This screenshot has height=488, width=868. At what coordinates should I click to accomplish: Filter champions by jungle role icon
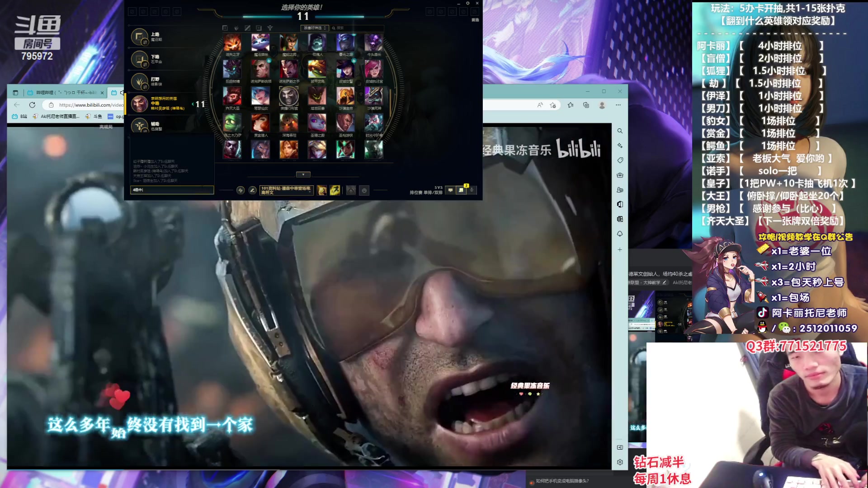pyautogui.click(x=236, y=28)
